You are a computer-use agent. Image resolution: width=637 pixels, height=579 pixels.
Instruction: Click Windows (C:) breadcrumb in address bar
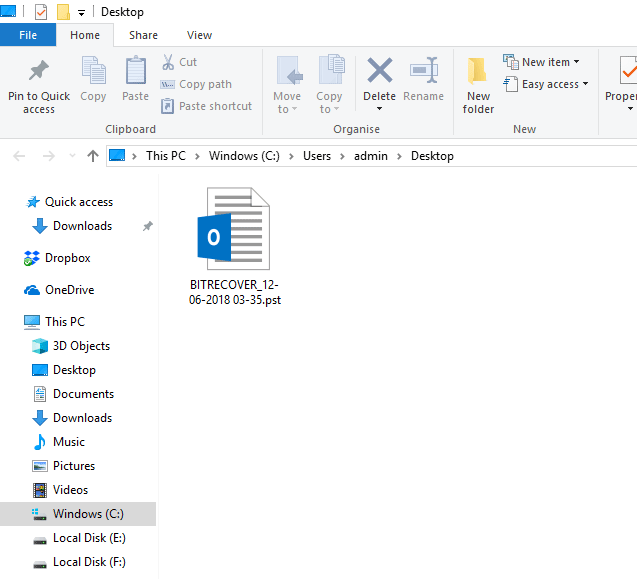(244, 156)
